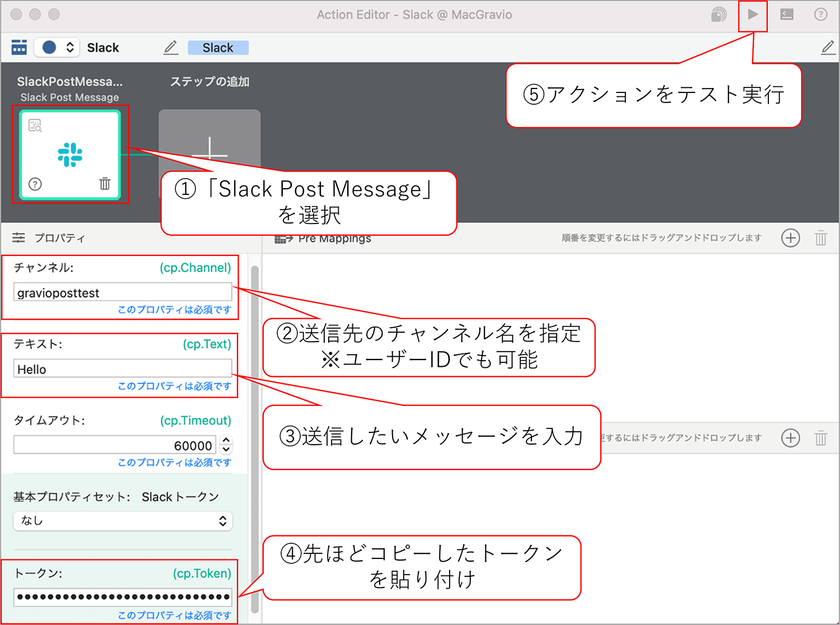Click the Slack Post Message subtitle

coord(69,97)
